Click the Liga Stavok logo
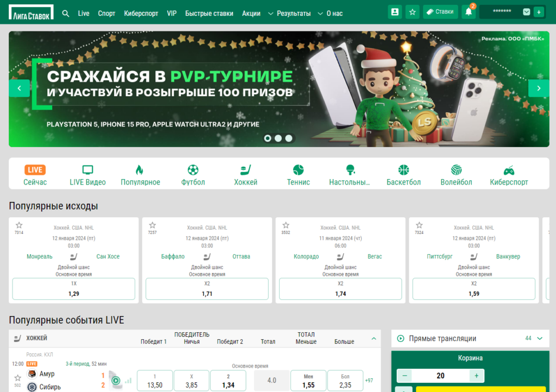Viewport: 556px width, 392px height. 31,13
